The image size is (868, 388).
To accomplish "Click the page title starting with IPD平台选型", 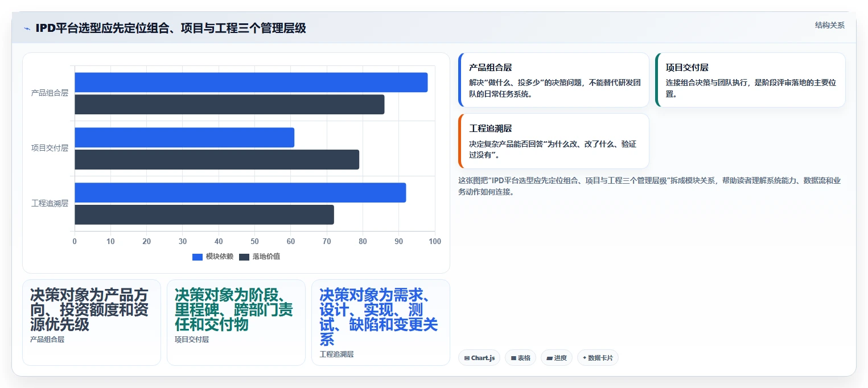I will coord(171,28).
